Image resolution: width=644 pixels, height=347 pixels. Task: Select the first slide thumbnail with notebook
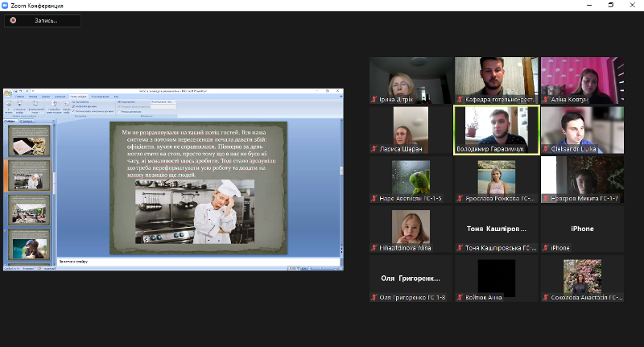[29, 140]
